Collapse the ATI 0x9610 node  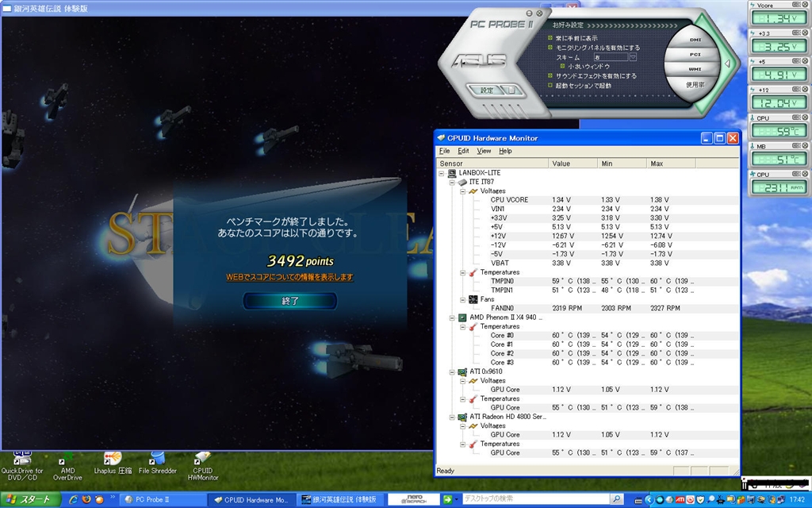[x=451, y=371]
